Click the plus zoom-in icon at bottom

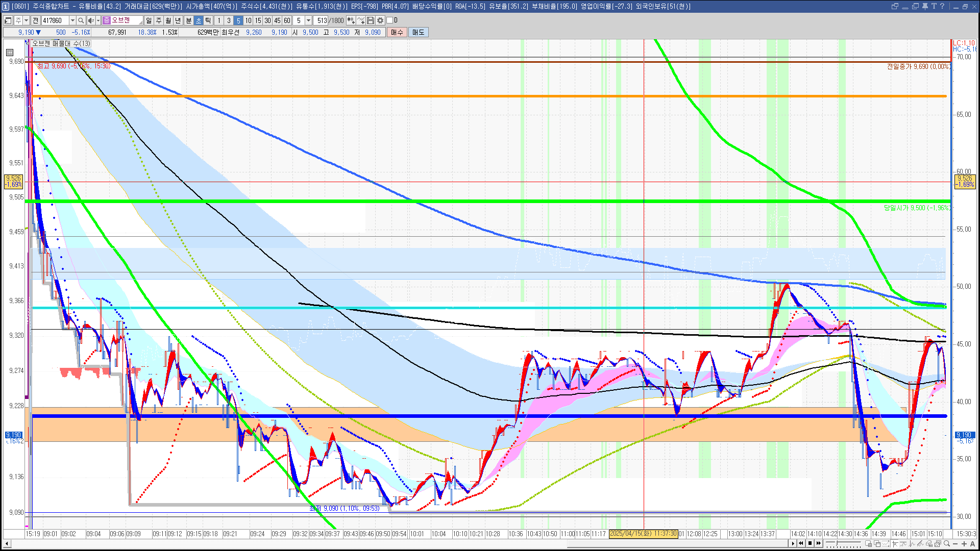pos(964,544)
